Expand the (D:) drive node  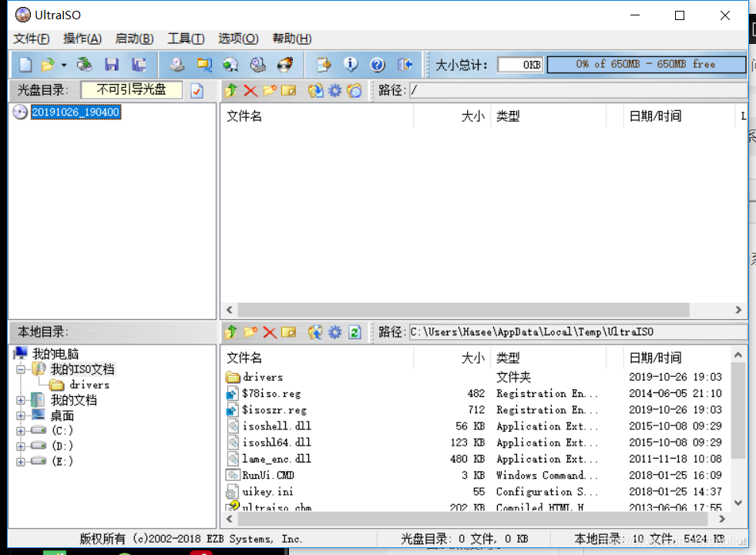[x=21, y=446]
